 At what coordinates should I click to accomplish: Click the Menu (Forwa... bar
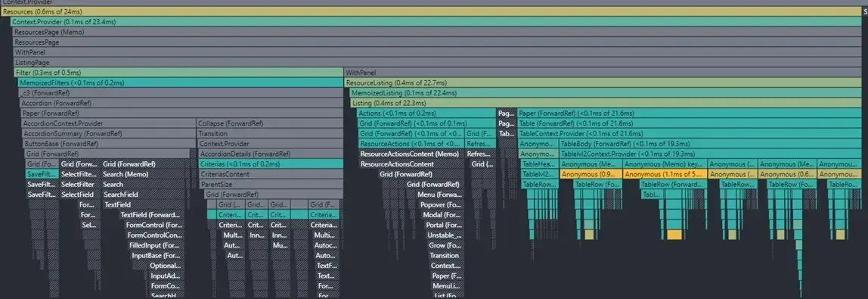441,195
